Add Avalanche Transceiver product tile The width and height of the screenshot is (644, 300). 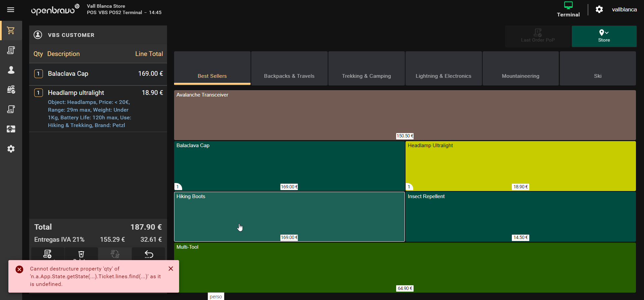405,114
